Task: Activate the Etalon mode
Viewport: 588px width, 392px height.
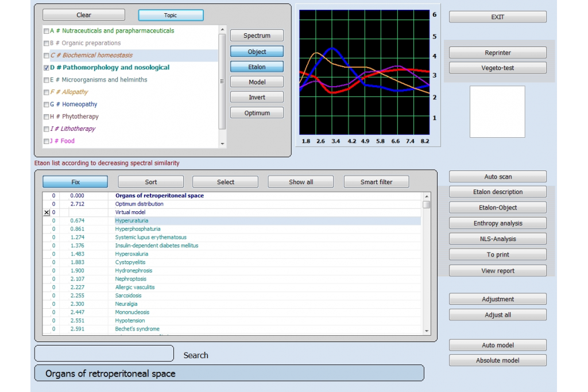Action: pos(257,66)
